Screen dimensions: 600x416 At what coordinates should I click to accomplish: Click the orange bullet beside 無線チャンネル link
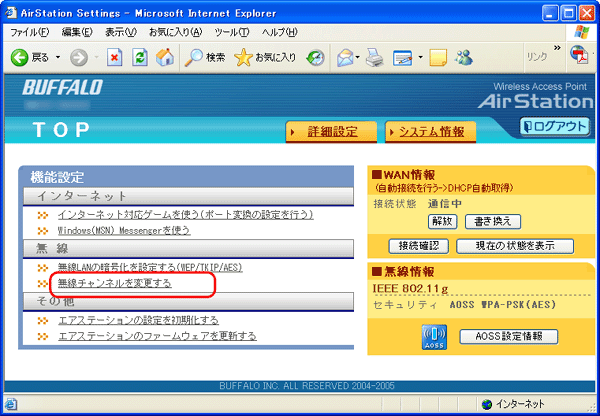(43, 283)
